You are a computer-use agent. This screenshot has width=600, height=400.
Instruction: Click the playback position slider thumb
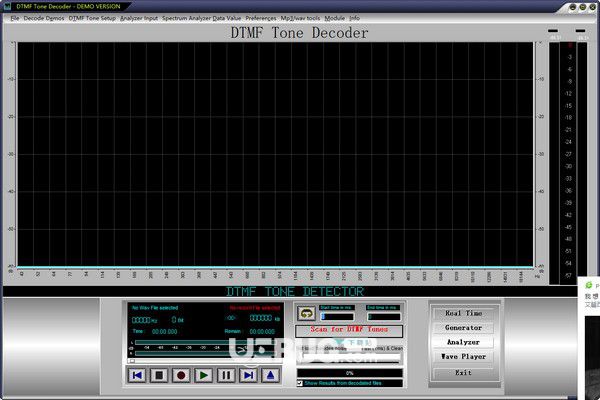[132, 361]
